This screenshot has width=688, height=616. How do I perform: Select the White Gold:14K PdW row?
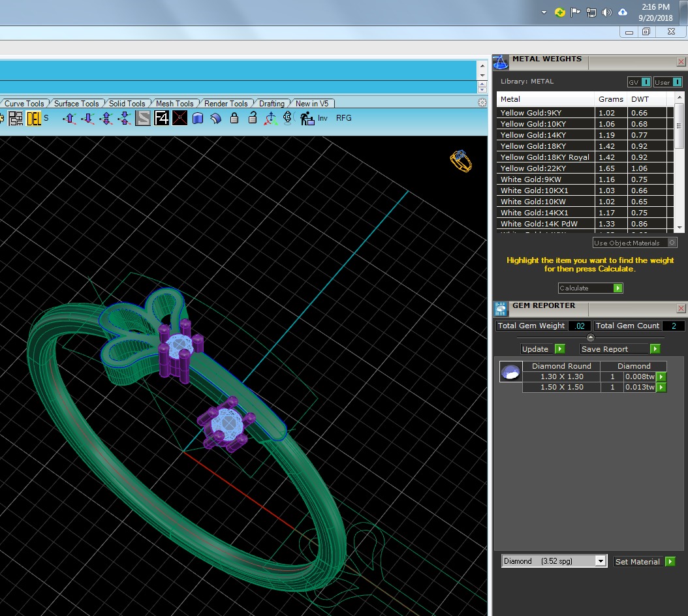tap(585, 224)
